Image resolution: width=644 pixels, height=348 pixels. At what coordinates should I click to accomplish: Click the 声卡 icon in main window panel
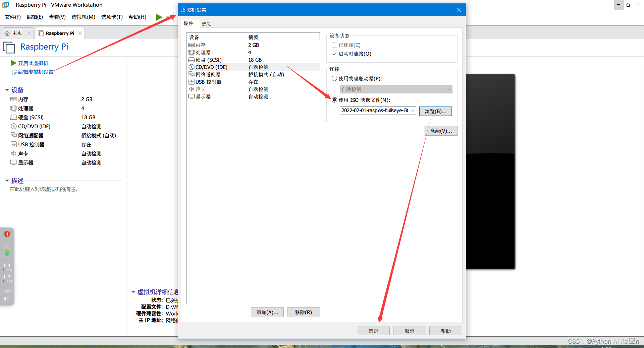pos(14,153)
